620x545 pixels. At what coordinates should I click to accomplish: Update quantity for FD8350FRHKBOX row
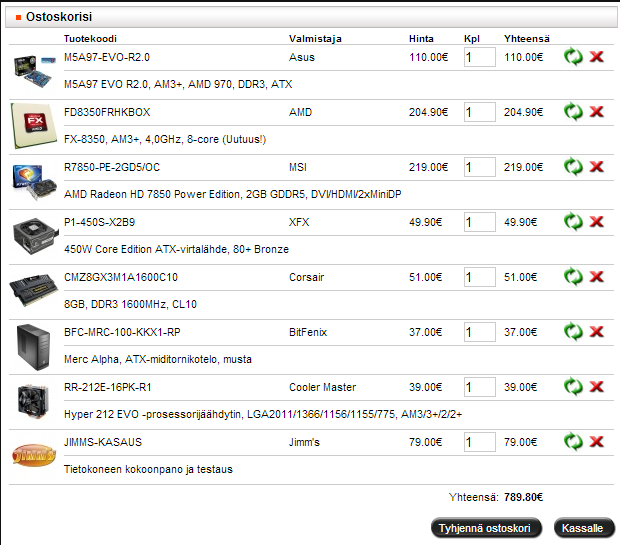pyautogui.click(x=573, y=112)
